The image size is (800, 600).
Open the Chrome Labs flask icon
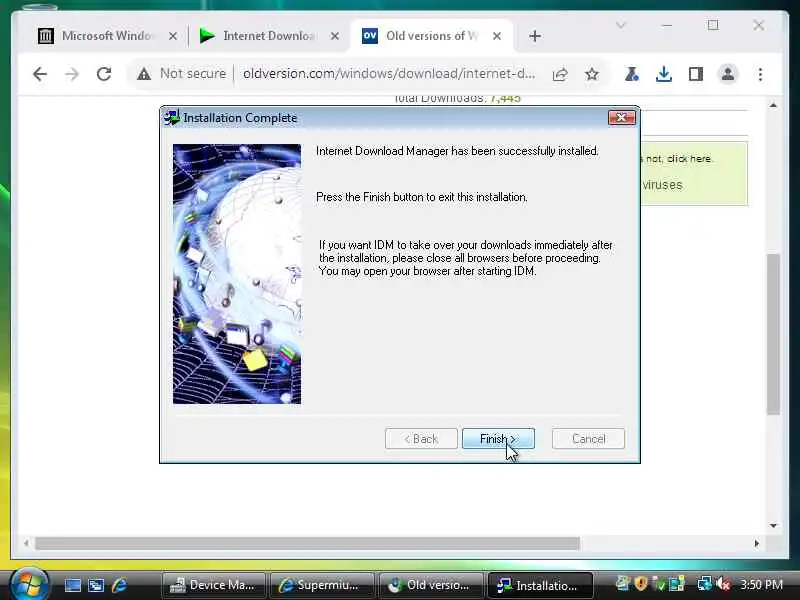click(x=631, y=74)
